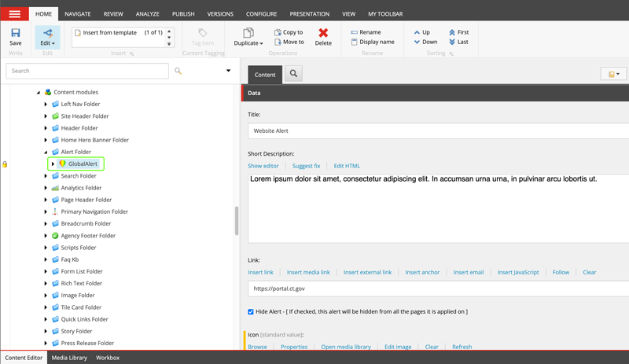This screenshot has height=364, width=629.
Task: Click the Agency Footer Folder green icon
Action: (55, 236)
